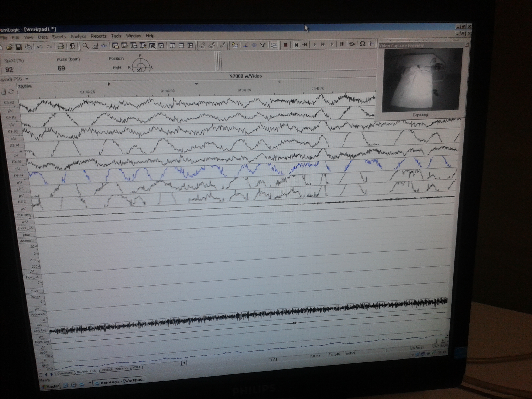Click the Redo arrow icon
Viewport: 532px width, 399px height.
click(49, 47)
